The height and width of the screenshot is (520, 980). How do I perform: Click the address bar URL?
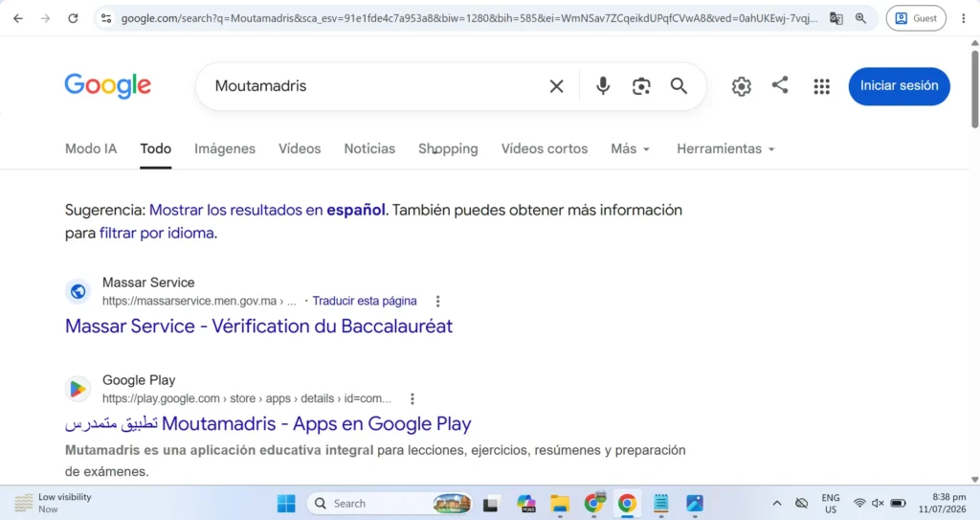pos(469,18)
